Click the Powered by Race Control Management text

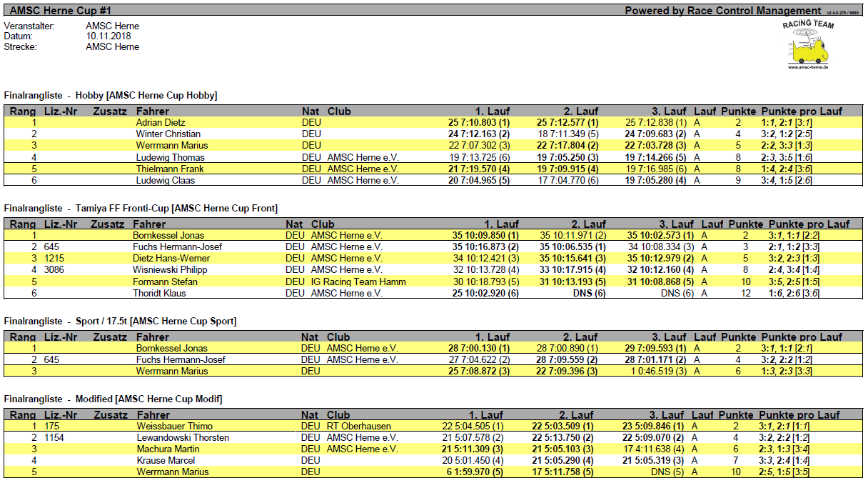point(722,11)
